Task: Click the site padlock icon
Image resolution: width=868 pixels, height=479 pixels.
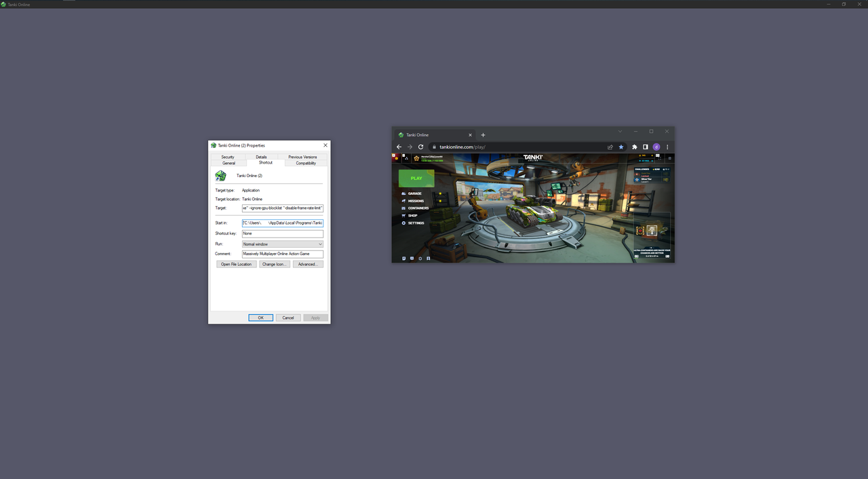Action: [434, 147]
